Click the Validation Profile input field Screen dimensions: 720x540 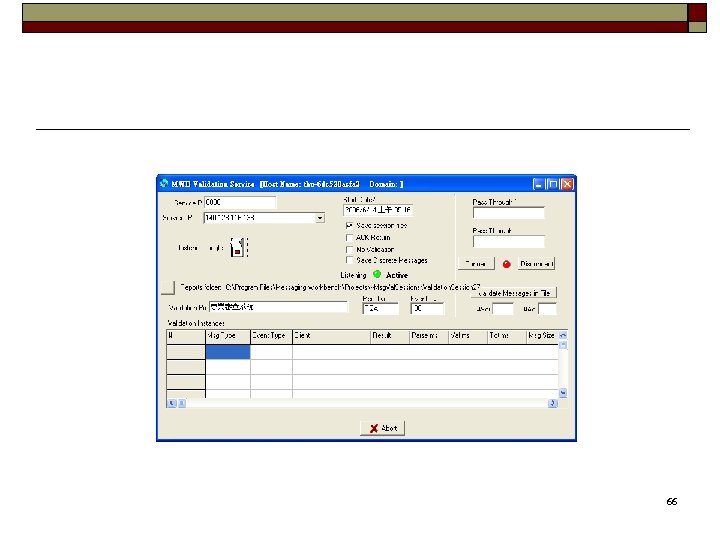point(278,307)
